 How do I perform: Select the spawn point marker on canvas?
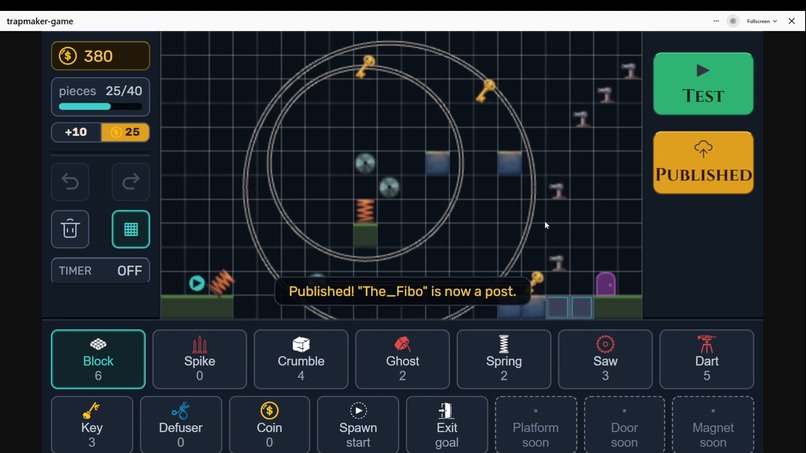click(196, 283)
